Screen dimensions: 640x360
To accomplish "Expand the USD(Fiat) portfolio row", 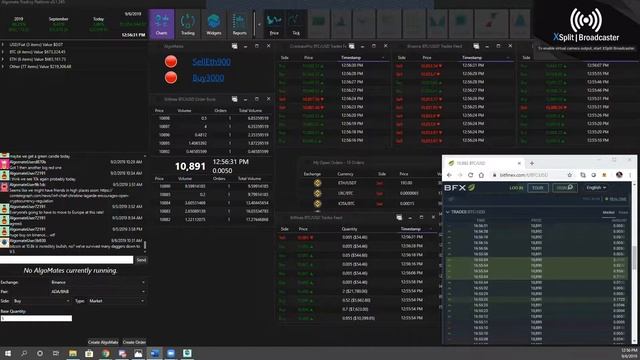I will coord(3,44).
